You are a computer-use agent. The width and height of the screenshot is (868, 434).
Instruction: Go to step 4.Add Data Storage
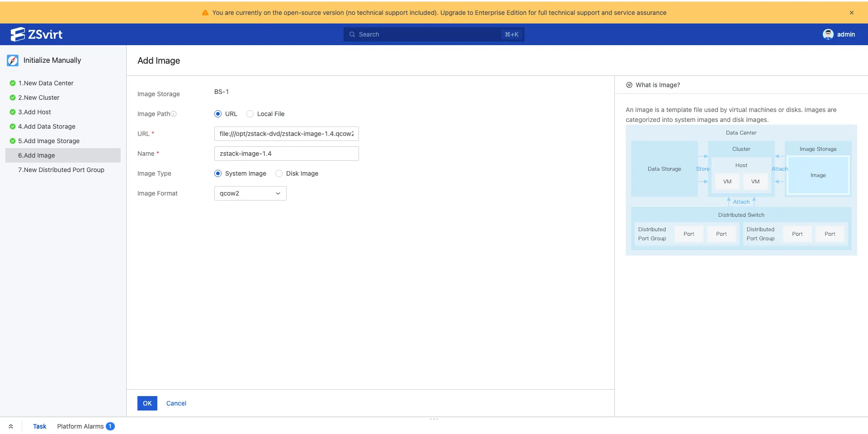(x=47, y=126)
